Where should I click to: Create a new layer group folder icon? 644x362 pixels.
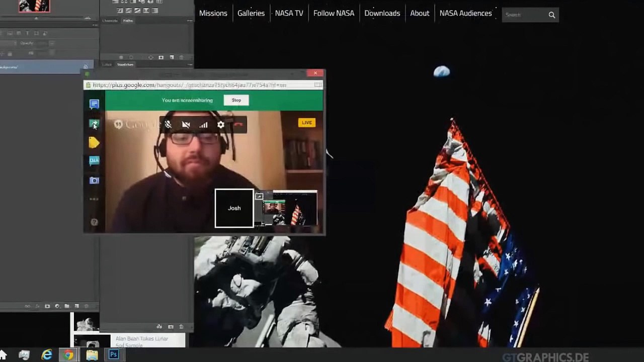tap(67, 306)
